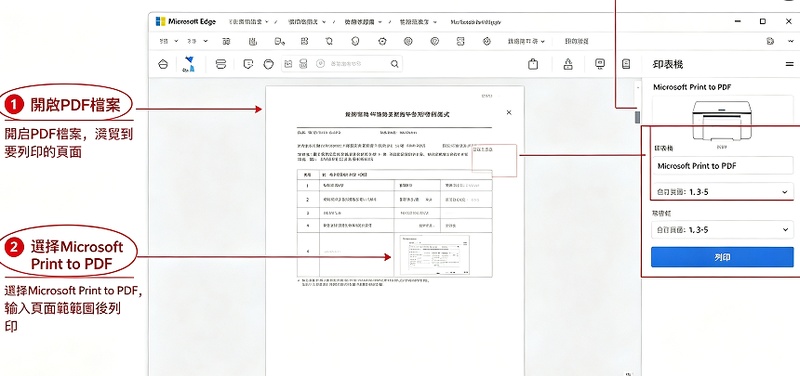Click the magnifier icon in the toolbar search box

click(394, 64)
